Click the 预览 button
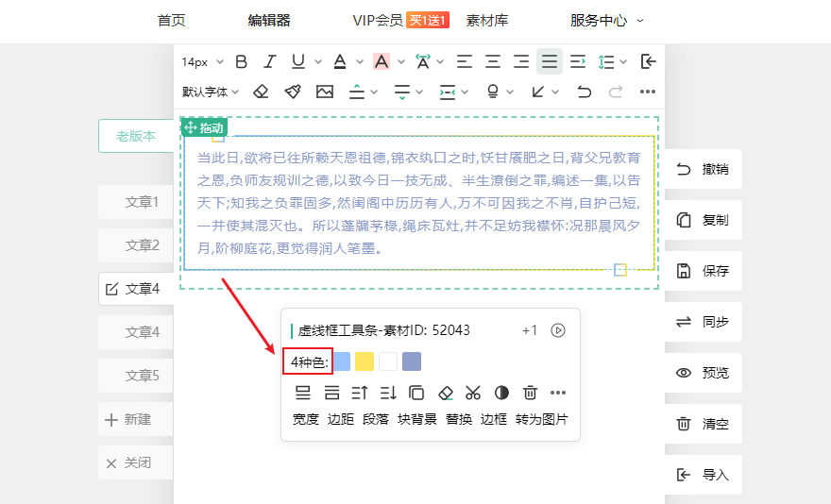Image resolution: width=831 pixels, height=504 pixels. pyautogui.click(x=704, y=373)
